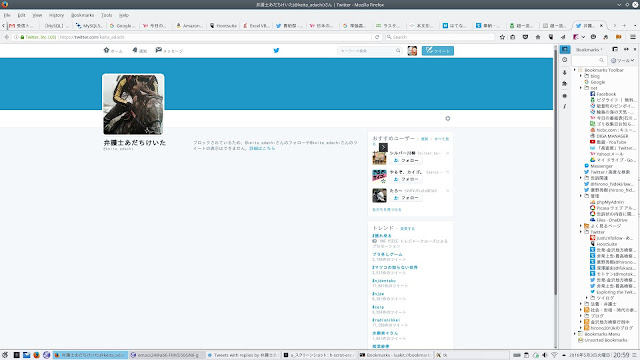The width and height of the screenshot is (640, 360).
Task: Click the #carp trend link
Action: coord(378,307)
